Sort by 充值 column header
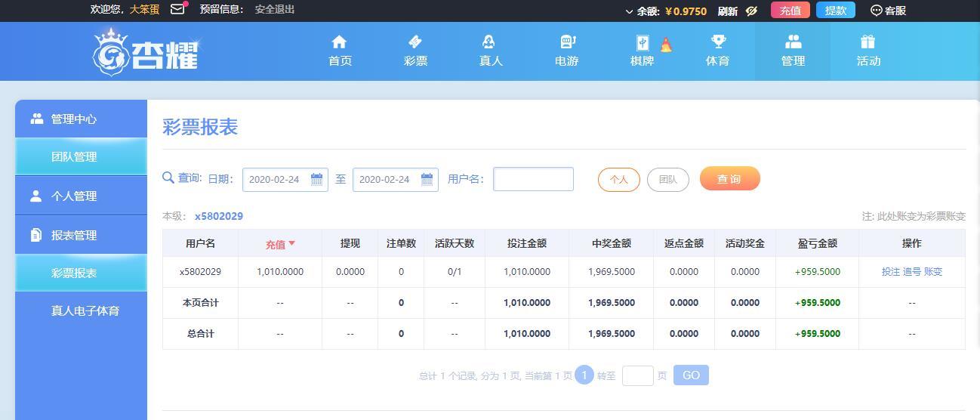 click(280, 244)
